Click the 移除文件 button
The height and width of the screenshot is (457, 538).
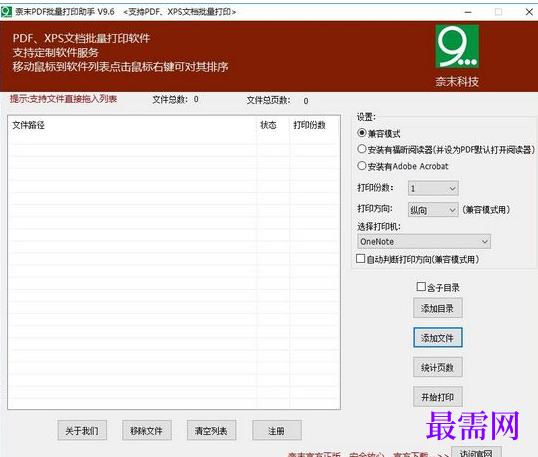tap(147, 430)
